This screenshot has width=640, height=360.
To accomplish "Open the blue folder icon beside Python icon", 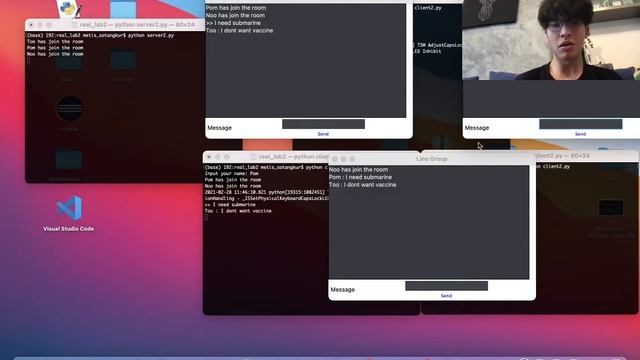I will (123, 9).
